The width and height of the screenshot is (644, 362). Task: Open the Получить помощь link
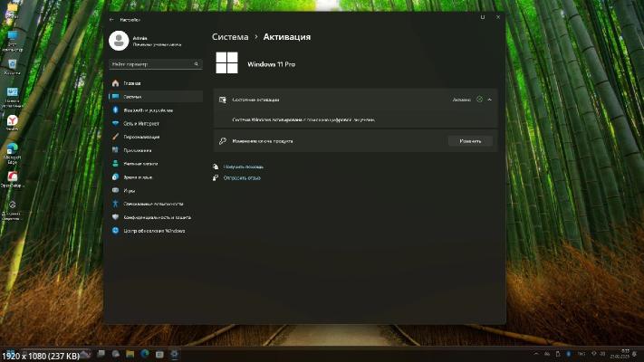click(244, 167)
